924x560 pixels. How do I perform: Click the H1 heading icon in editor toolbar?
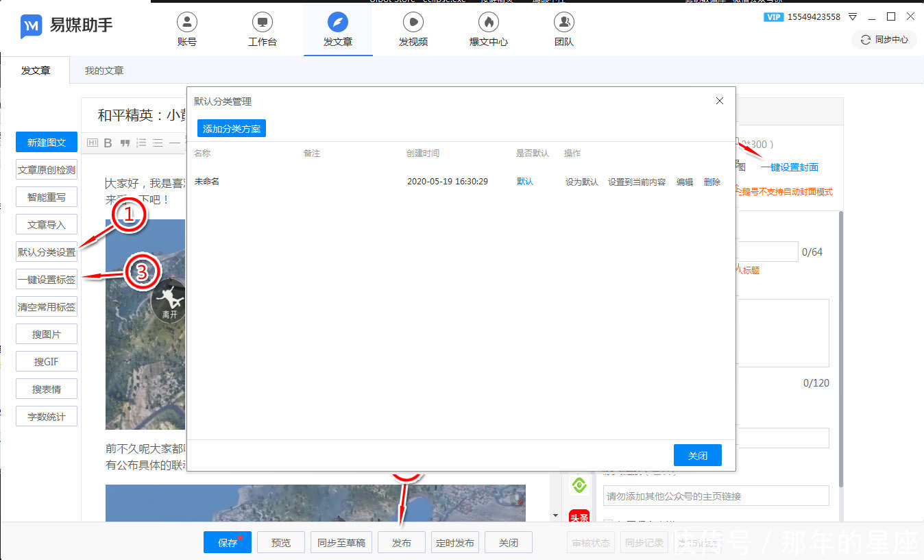point(92,143)
